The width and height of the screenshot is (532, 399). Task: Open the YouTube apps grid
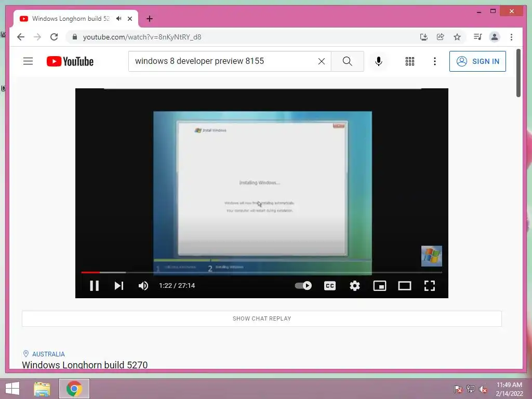pos(410,61)
